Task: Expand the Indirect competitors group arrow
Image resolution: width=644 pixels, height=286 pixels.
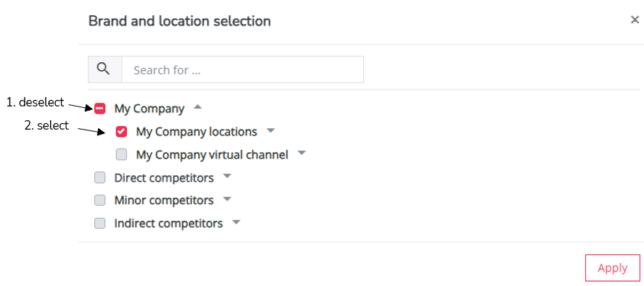Action: 236,222
